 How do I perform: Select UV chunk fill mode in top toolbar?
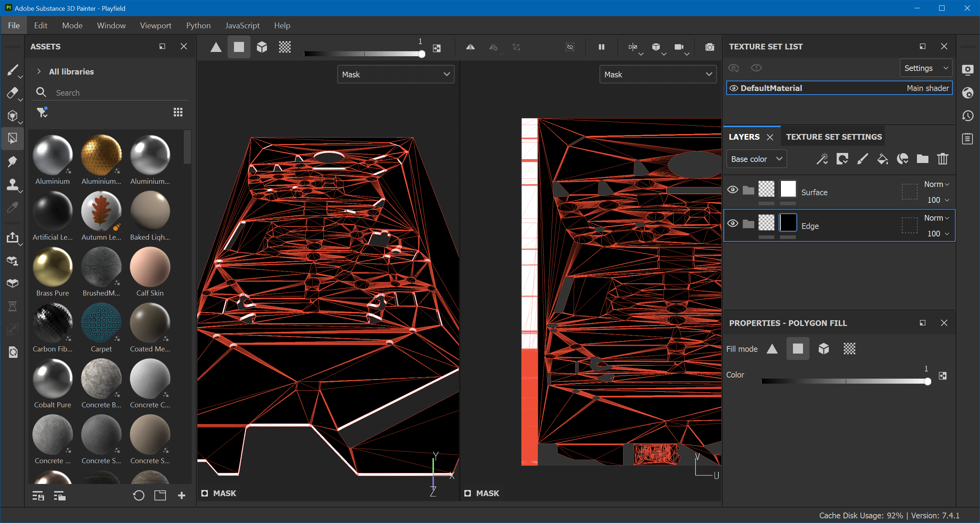tap(285, 47)
